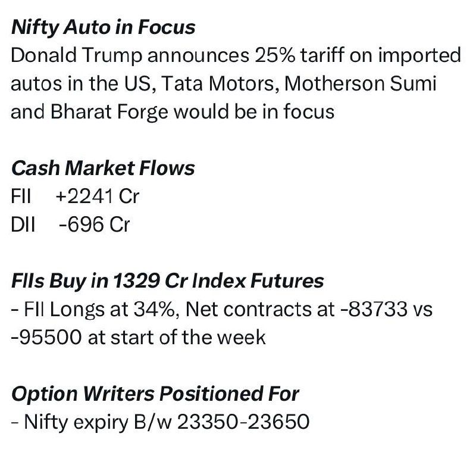Select the FII +2241 Cr value
The width and height of the screenshot is (476, 449).
[x=98, y=196]
